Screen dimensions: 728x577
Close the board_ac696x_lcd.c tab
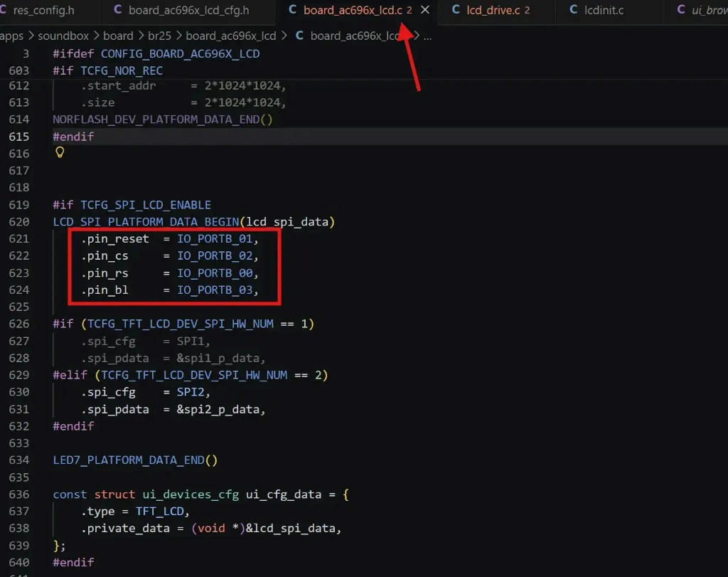425,10
